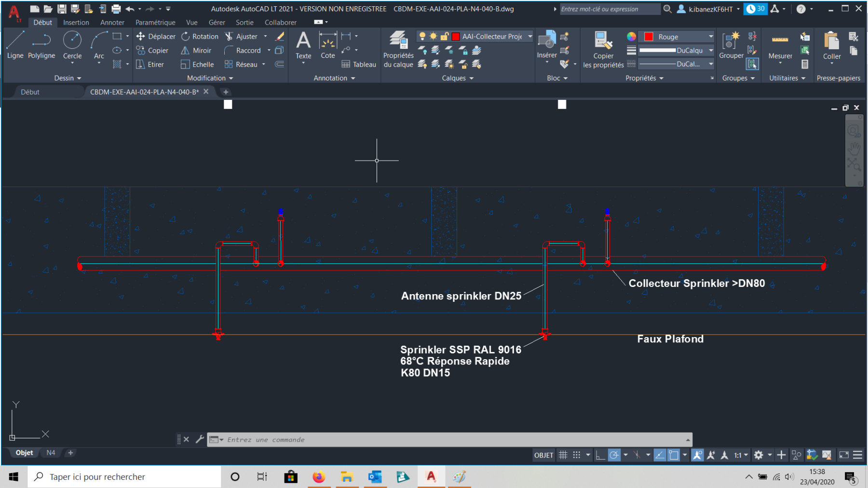
Task: Toggle ortho mode in status bar
Action: (600, 455)
